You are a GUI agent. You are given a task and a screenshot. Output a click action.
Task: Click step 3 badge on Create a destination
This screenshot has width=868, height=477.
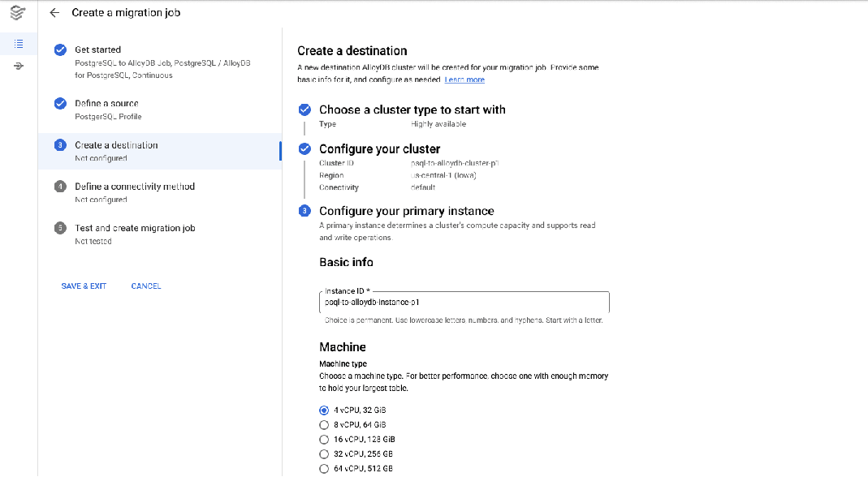click(x=60, y=145)
